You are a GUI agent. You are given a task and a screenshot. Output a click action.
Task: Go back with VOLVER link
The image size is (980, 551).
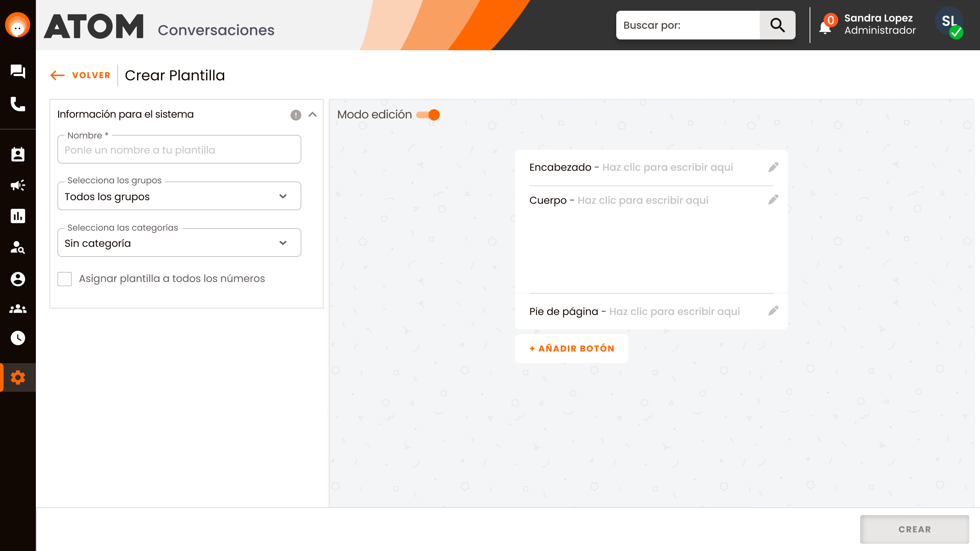click(x=80, y=75)
